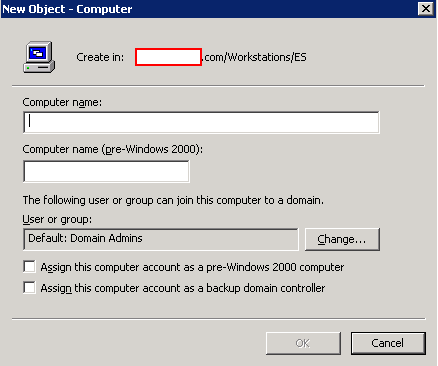Click the 'Create in:' label
Viewport: 438px width, 366px height.
pos(100,57)
